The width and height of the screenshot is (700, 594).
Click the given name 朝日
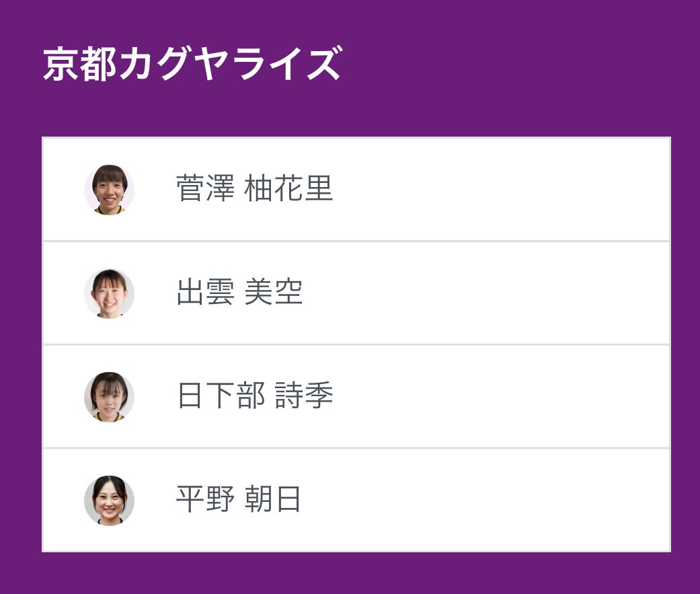coord(272,500)
